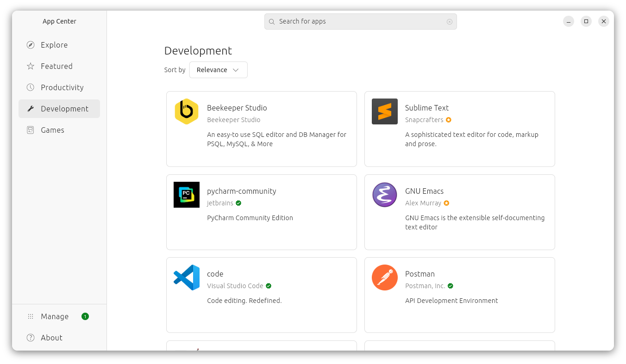Viewport: 626px width, 364px height.
Task: Click the Development page heading
Action: (198, 50)
